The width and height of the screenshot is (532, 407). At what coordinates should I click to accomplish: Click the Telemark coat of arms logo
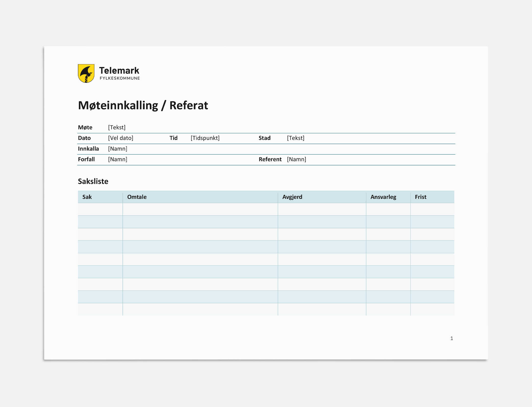[86, 74]
